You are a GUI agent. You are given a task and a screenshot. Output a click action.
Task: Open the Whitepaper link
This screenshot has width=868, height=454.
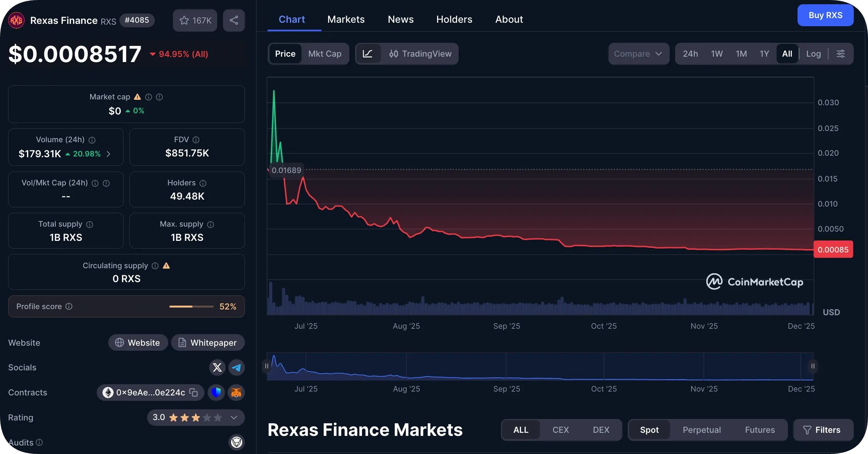[x=208, y=343]
